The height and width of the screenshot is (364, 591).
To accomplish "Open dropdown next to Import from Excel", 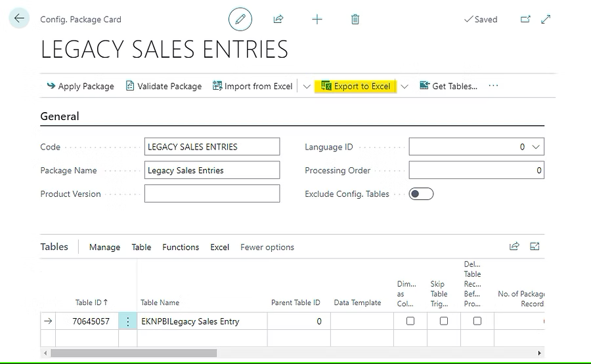I will pos(307,87).
